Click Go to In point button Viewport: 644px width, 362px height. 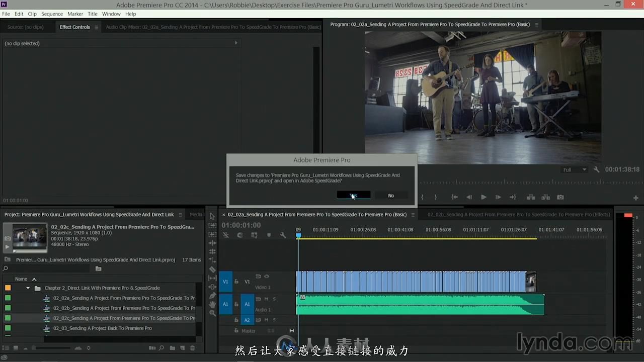[454, 197]
